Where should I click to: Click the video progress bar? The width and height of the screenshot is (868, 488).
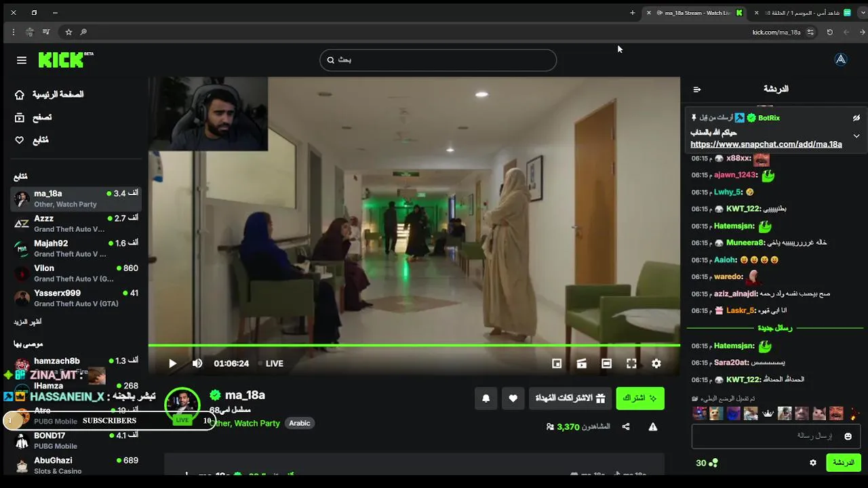[x=414, y=346]
